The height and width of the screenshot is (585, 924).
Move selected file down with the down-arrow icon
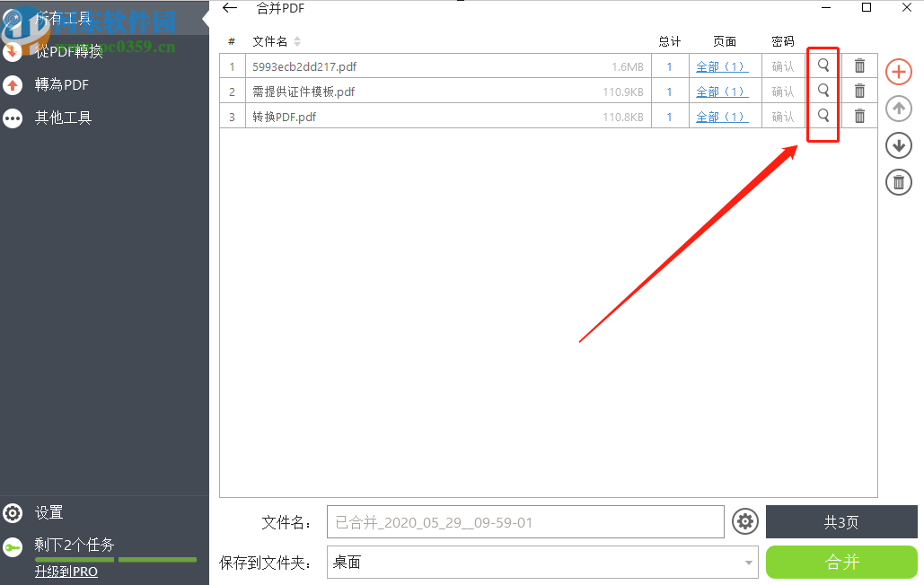pos(898,145)
